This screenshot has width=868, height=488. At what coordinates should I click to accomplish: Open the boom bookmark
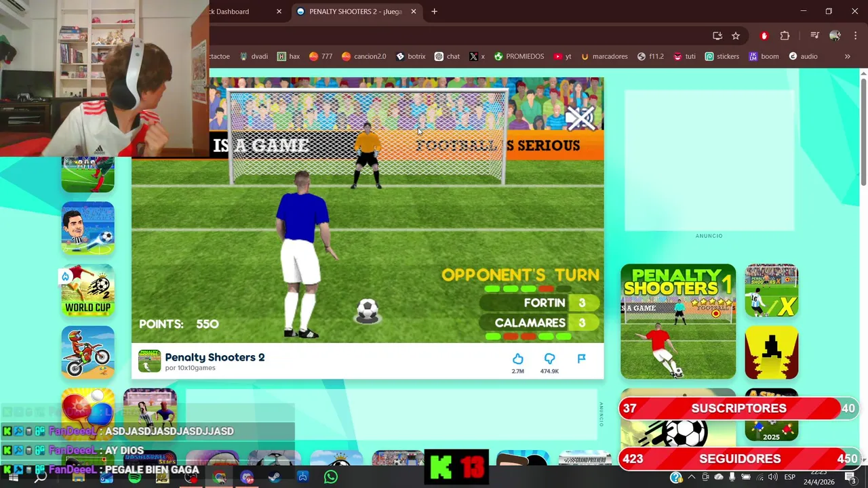764,56
